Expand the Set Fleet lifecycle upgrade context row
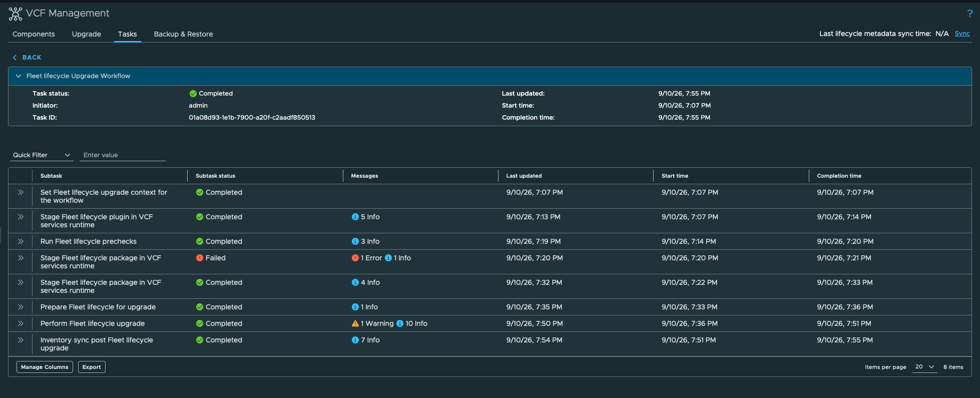 21,192
